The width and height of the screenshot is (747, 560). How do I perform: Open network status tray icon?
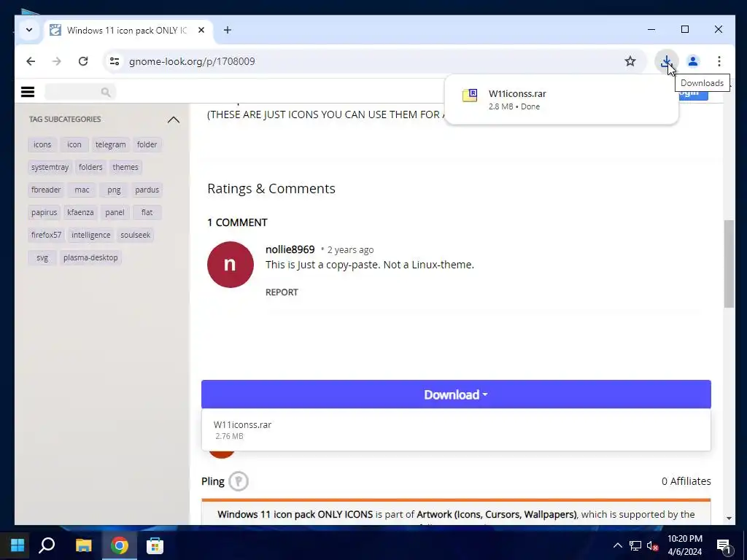coord(635,545)
